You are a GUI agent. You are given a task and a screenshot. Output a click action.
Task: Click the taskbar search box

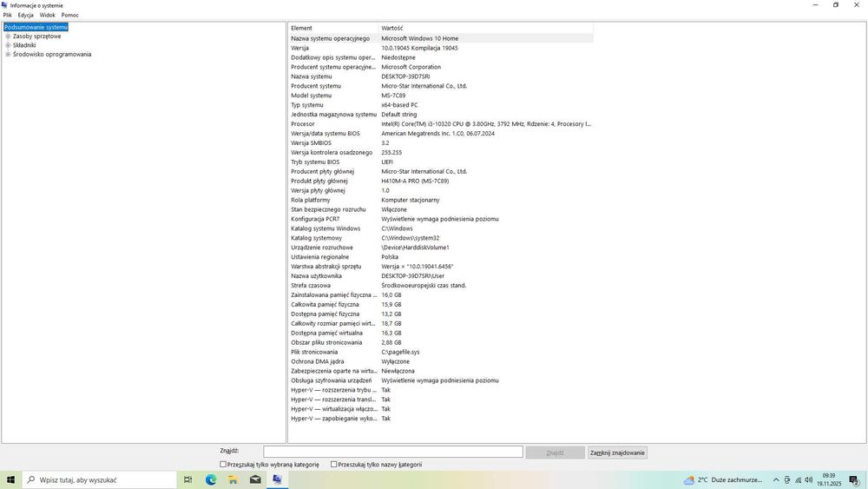pyautogui.click(x=100, y=479)
